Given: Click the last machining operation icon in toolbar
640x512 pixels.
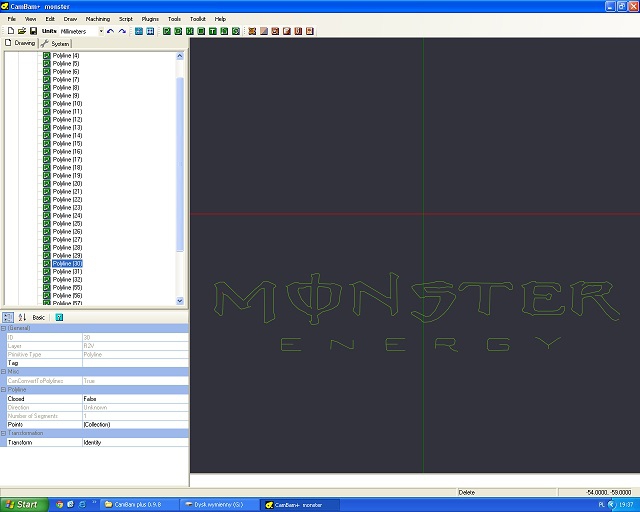Looking at the screenshot, I should coord(309,31).
